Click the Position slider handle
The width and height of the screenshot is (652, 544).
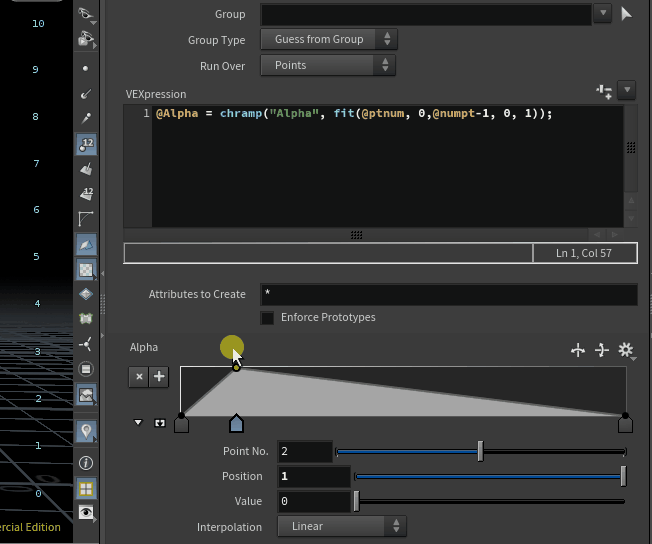point(623,477)
